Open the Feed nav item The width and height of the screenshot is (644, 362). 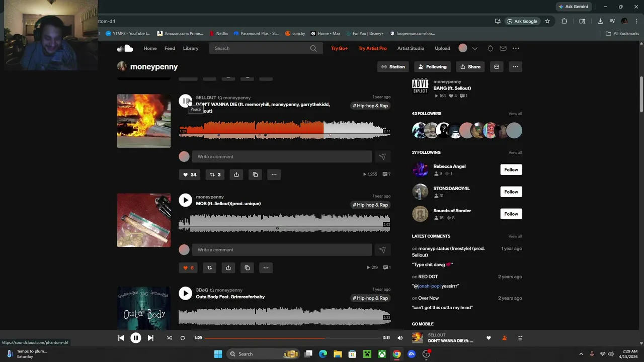pos(170,48)
